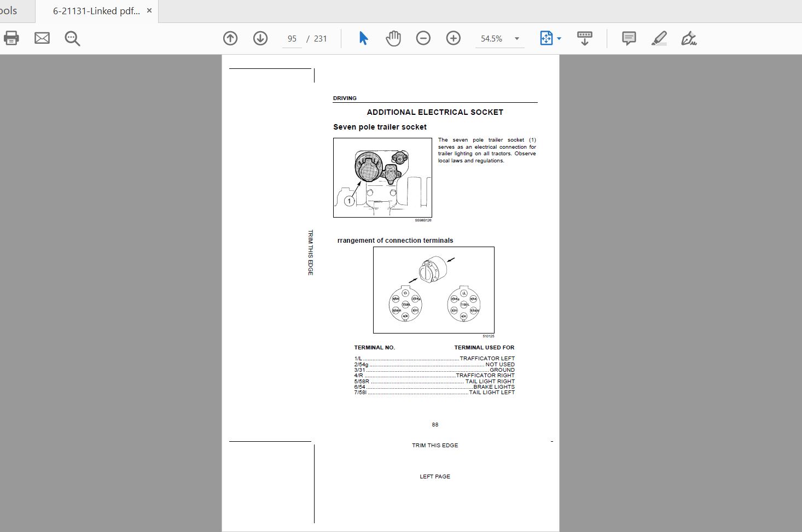802x532 pixels.
Task: Click the 'TERMINAL USED FOR' column header
Action: pos(484,348)
